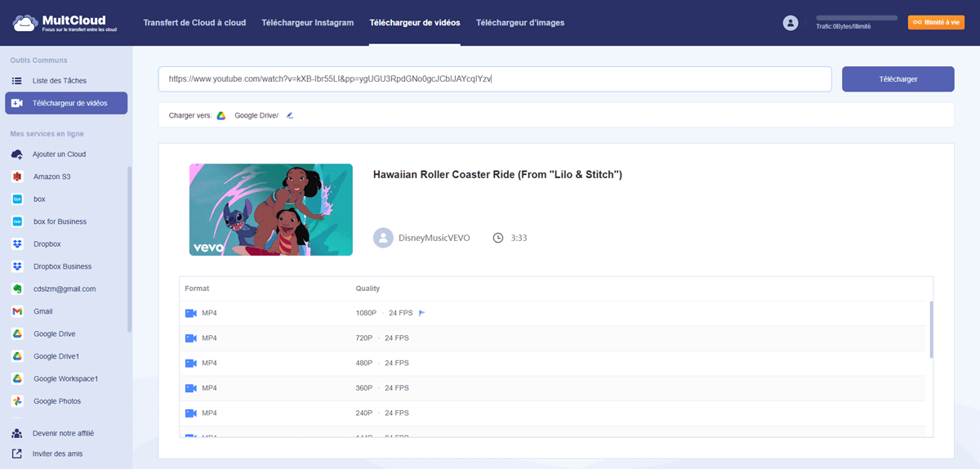The image size is (980, 469).
Task: Go to Téléchargeur d'images tab
Action: [x=519, y=23]
